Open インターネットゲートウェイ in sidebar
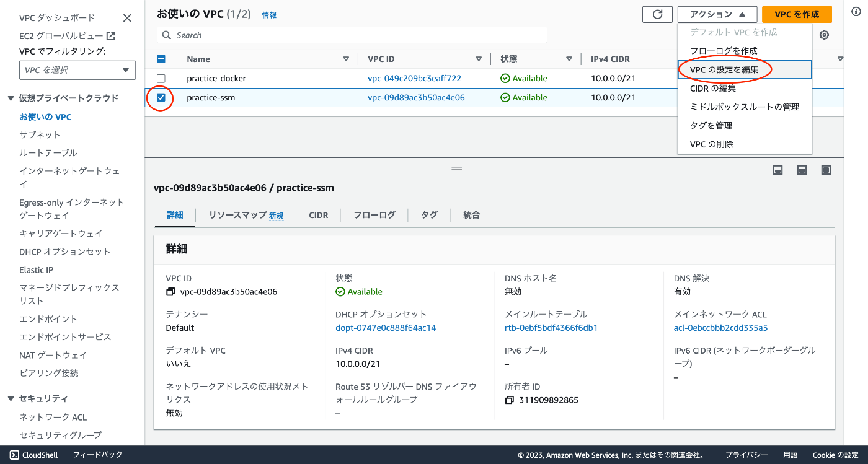868x464 pixels. (x=69, y=177)
